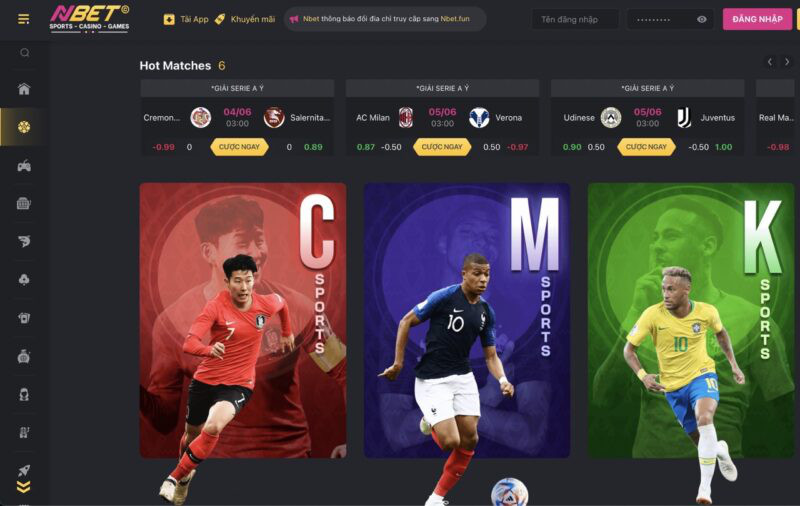The image size is (800, 506).
Task: Show next hot matches with right arrow
Action: click(x=787, y=62)
